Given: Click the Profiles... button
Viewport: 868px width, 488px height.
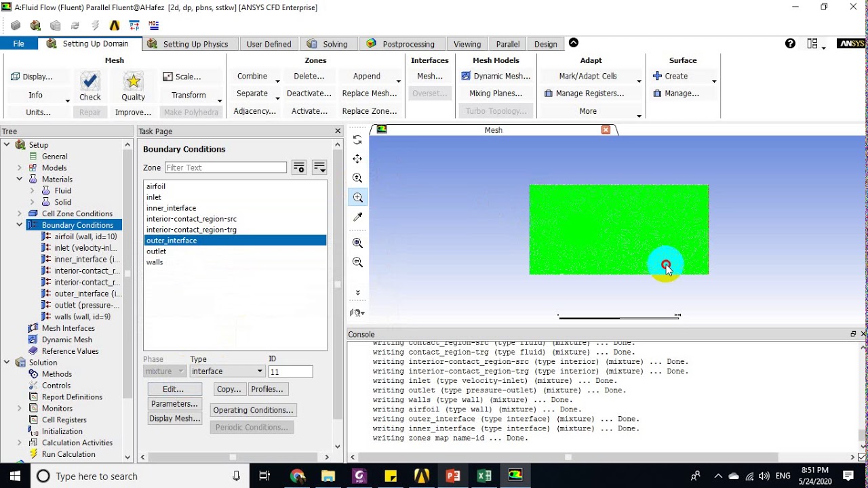Looking at the screenshot, I should [267, 389].
